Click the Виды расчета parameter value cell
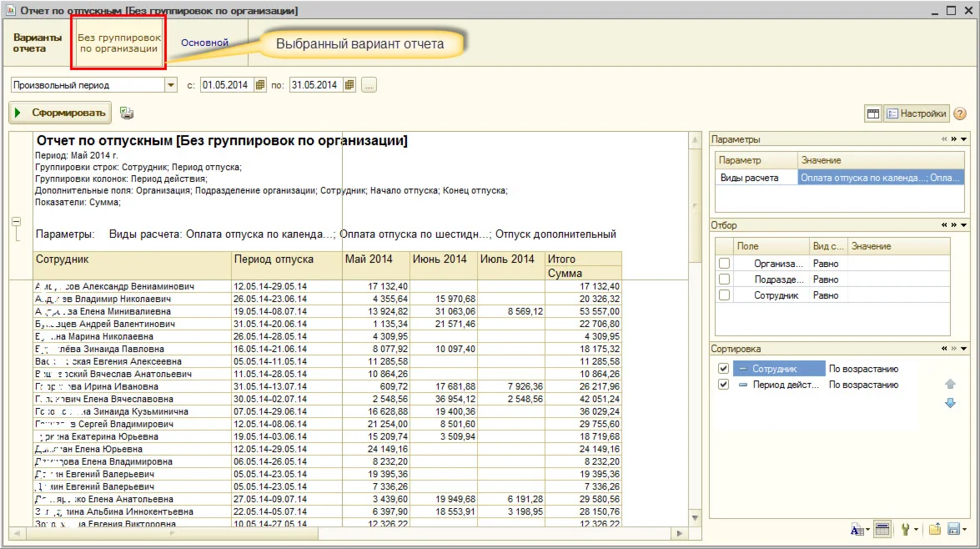Image resolution: width=980 pixels, height=549 pixels. coord(880,178)
